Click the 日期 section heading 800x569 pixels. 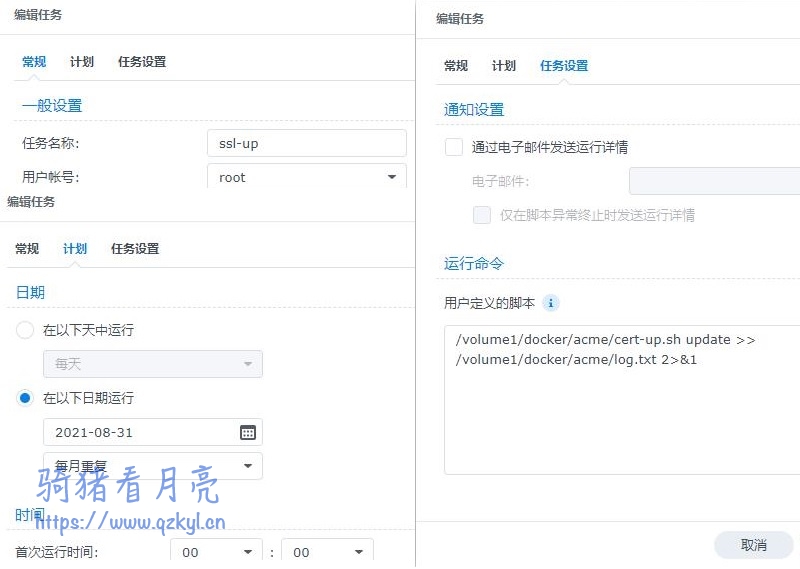click(30, 292)
